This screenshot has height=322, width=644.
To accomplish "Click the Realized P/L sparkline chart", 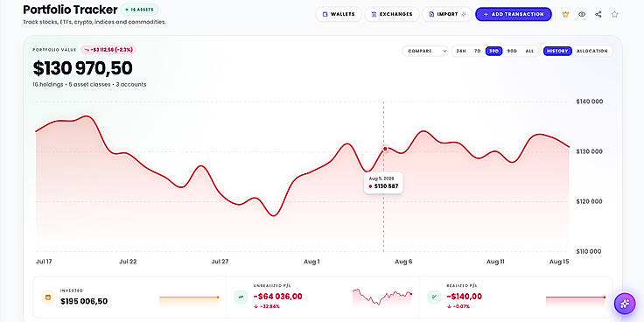I will tap(576, 301).
